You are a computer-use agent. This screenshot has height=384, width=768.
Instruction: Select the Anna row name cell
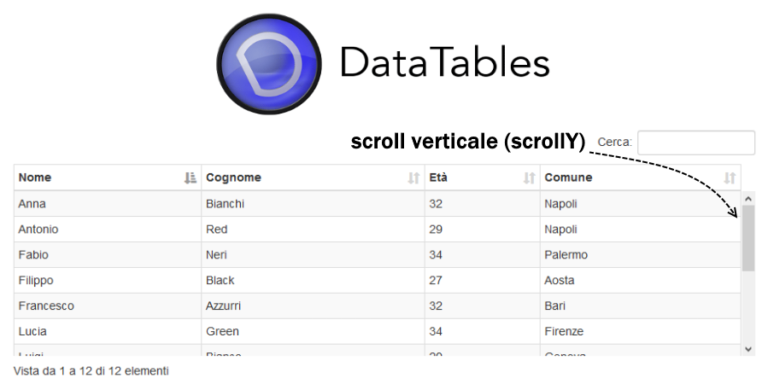coord(108,204)
